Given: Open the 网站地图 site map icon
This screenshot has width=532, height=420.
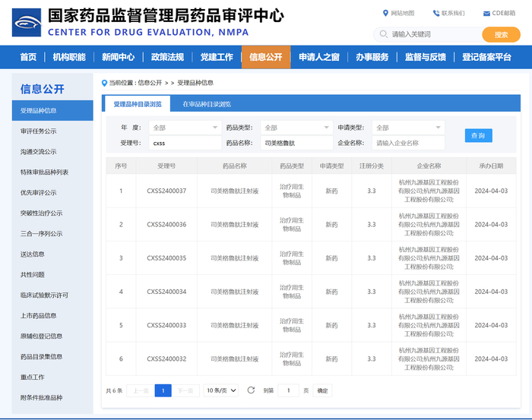Looking at the screenshot, I should (385, 13).
